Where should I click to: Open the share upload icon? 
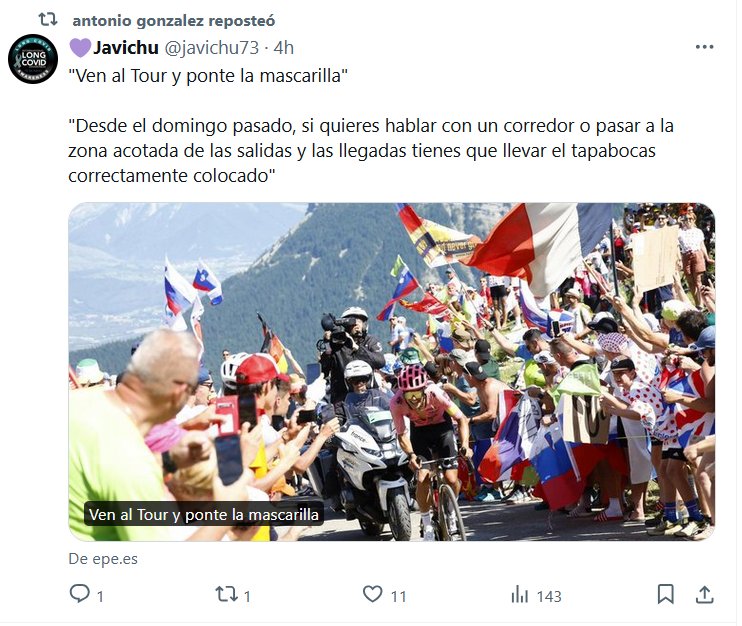(704, 594)
